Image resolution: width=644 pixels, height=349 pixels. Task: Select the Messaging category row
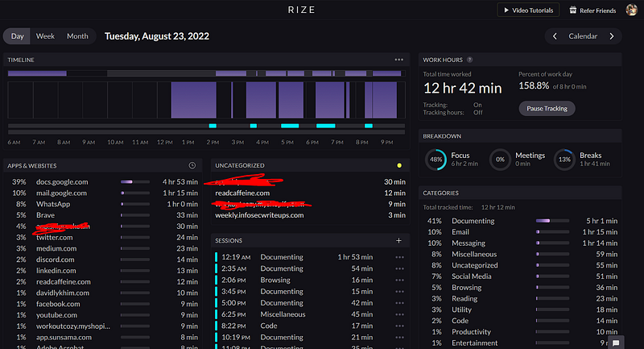[520, 243]
